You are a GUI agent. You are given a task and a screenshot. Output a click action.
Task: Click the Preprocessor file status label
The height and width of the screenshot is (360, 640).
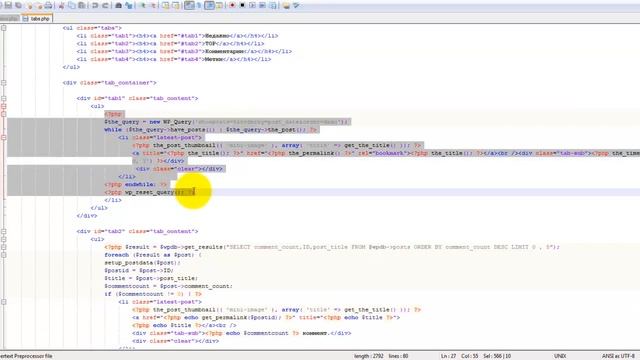26,356
